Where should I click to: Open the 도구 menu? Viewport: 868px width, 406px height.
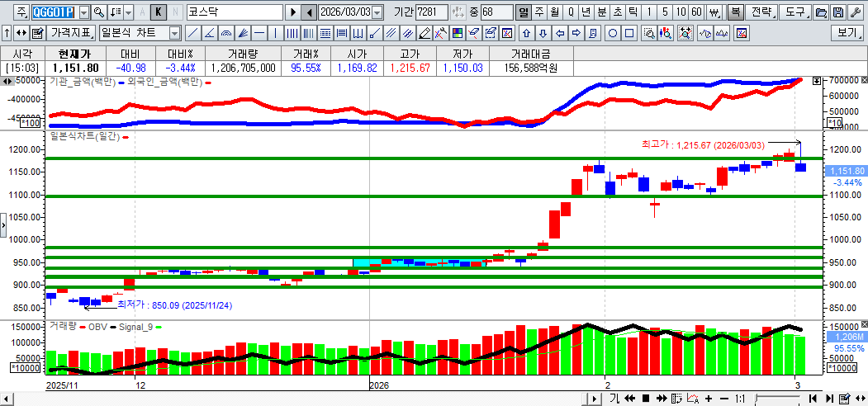pos(795,12)
